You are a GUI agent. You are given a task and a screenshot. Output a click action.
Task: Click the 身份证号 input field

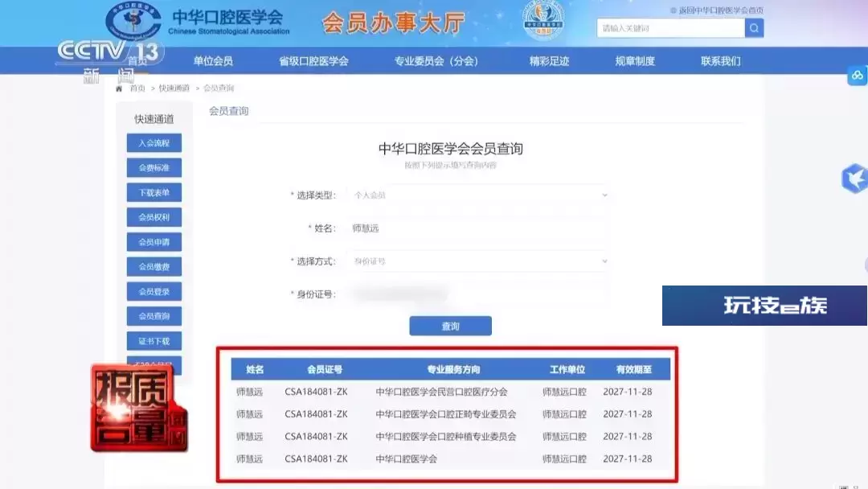point(478,294)
